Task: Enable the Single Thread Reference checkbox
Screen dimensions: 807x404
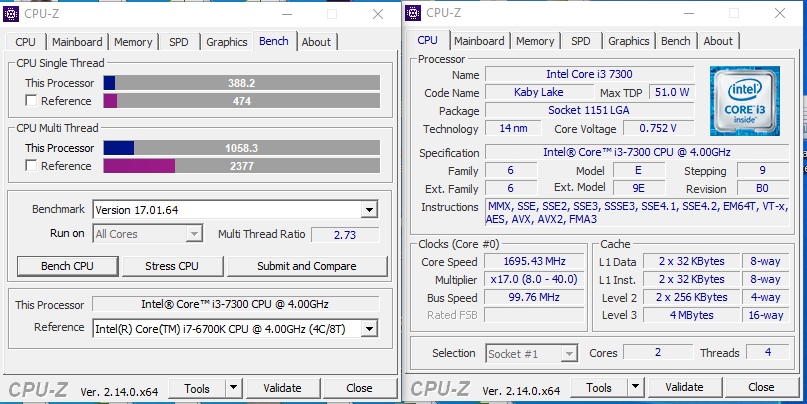Action: (x=32, y=101)
